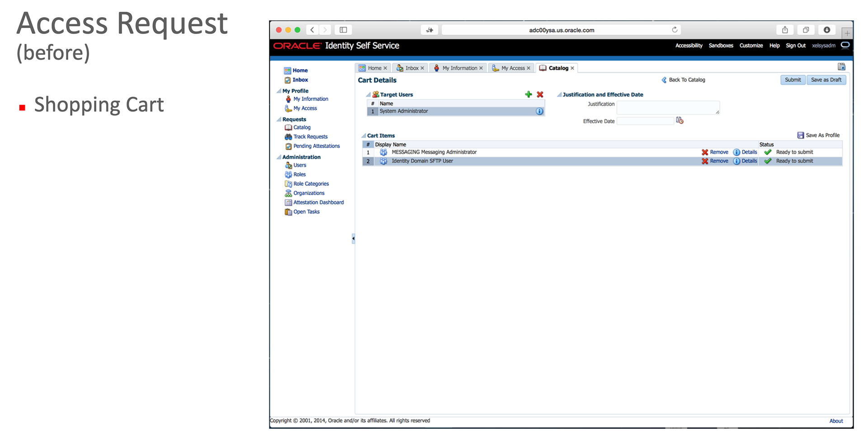Open Attestation Dashboard in sidebar
The height and width of the screenshot is (441, 868).
coord(319,203)
